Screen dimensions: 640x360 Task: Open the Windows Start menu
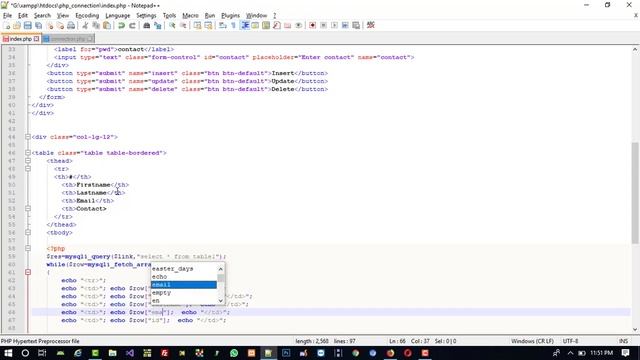(x=8, y=353)
